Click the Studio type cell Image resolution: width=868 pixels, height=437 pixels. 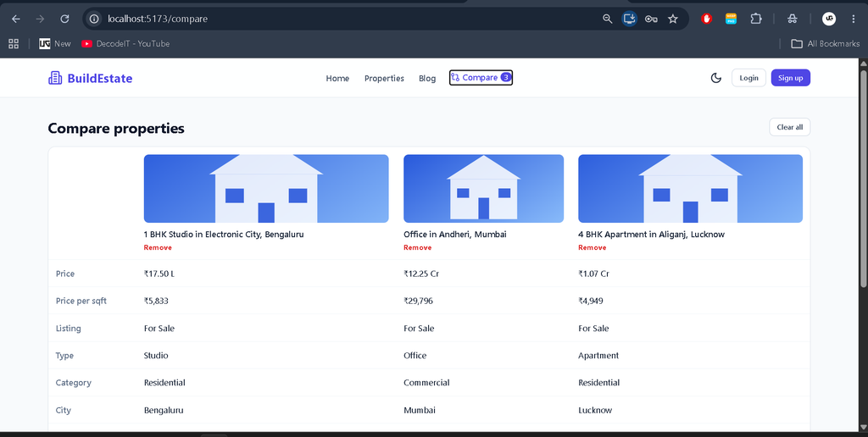click(x=156, y=356)
